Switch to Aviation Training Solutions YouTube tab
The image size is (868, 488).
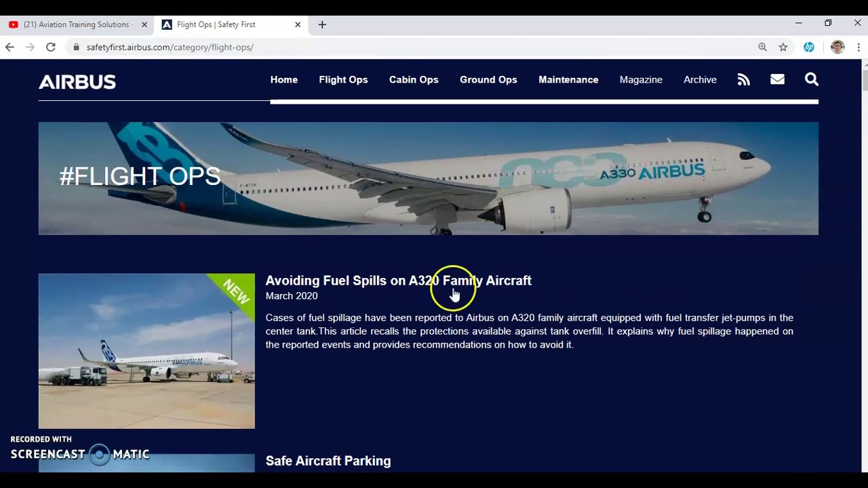point(77,24)
